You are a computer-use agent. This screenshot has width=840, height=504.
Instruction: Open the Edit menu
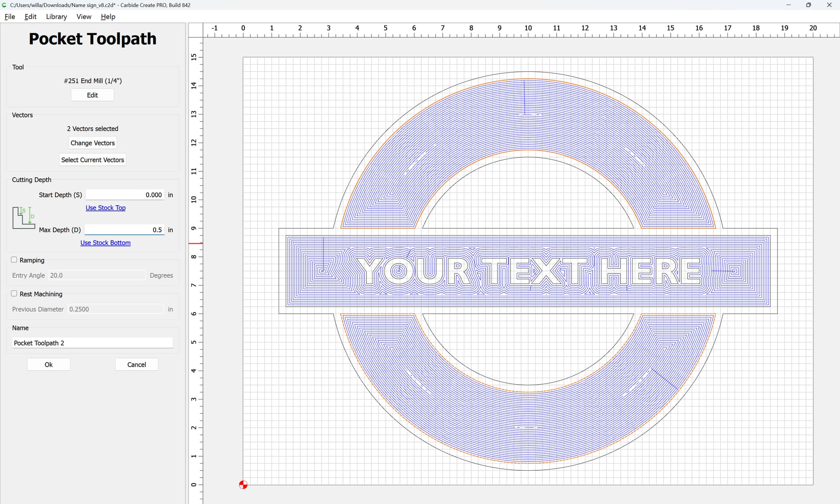[x=31, y=17]
